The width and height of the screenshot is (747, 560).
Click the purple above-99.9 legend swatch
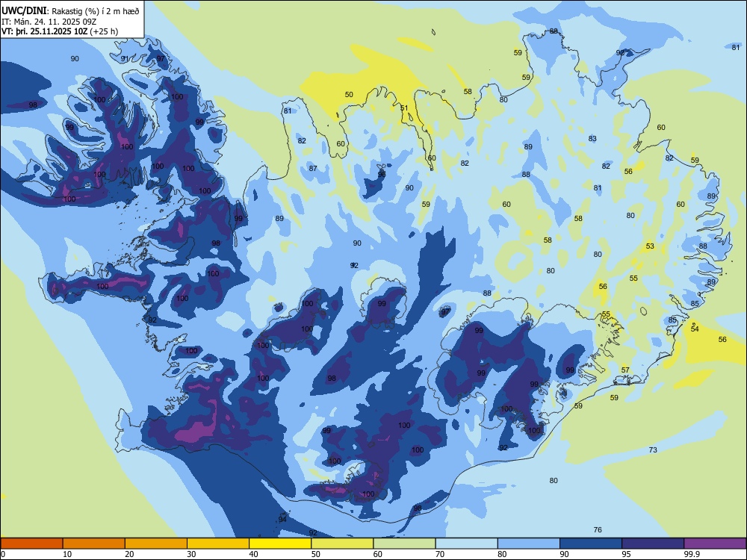[715, 544]
